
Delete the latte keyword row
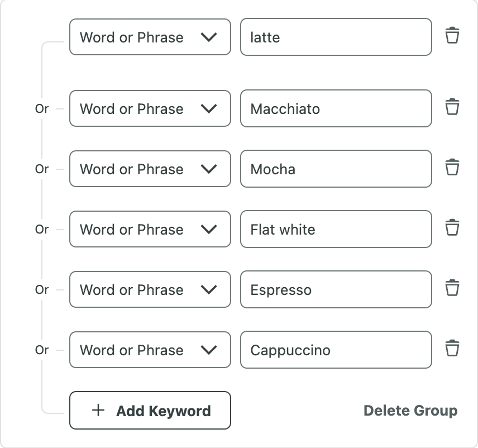[452, 36]
